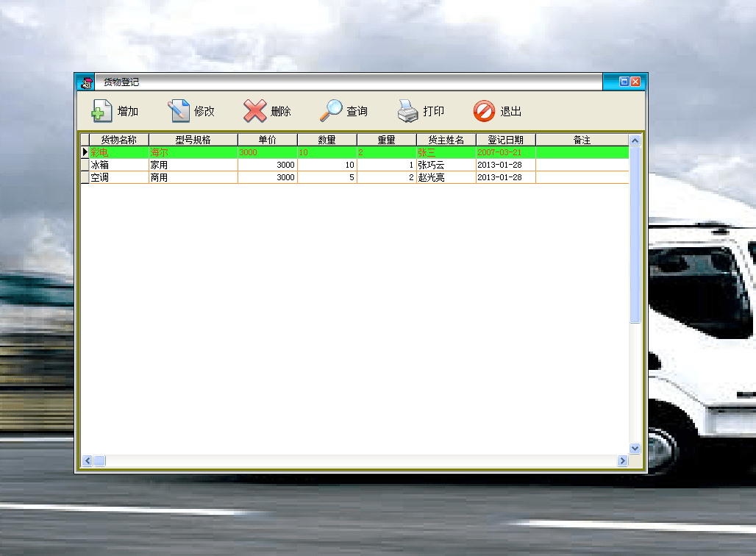Select the 空调 goods row cell
This screenshot has width=756, height=556.
pyautogui.click(x=119, y=177)
